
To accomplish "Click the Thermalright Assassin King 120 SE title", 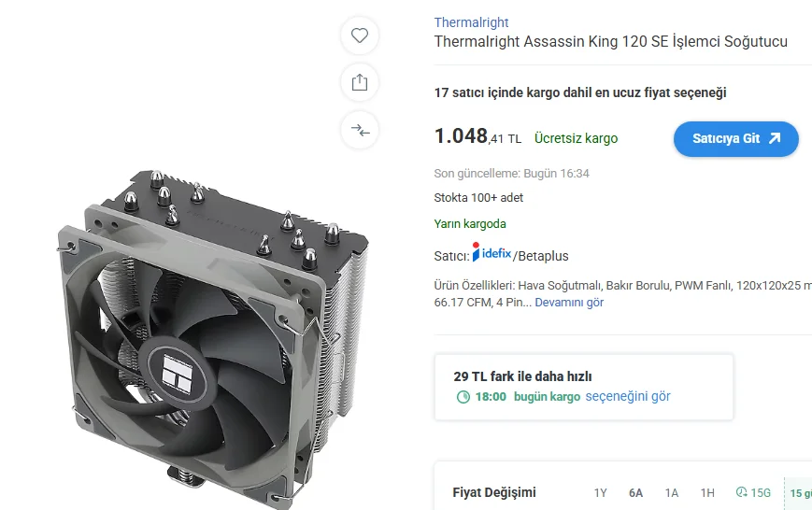I will (610, 41).
